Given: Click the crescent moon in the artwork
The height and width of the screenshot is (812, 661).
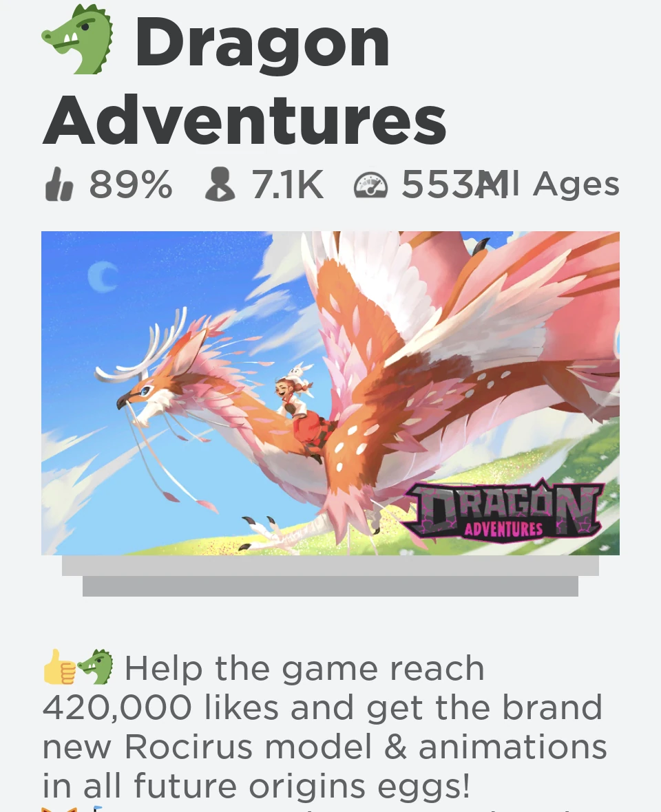Looking at the screenshot, I should (102, 277).
